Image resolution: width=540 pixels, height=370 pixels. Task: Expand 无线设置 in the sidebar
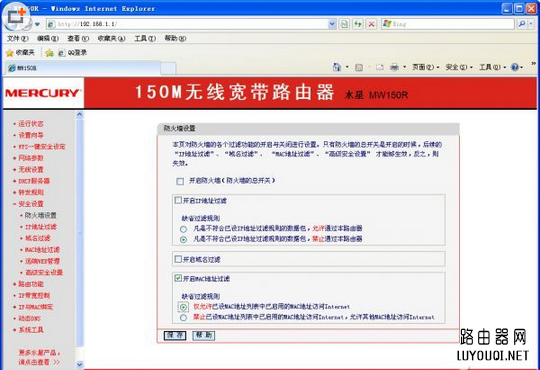point(31,169)
